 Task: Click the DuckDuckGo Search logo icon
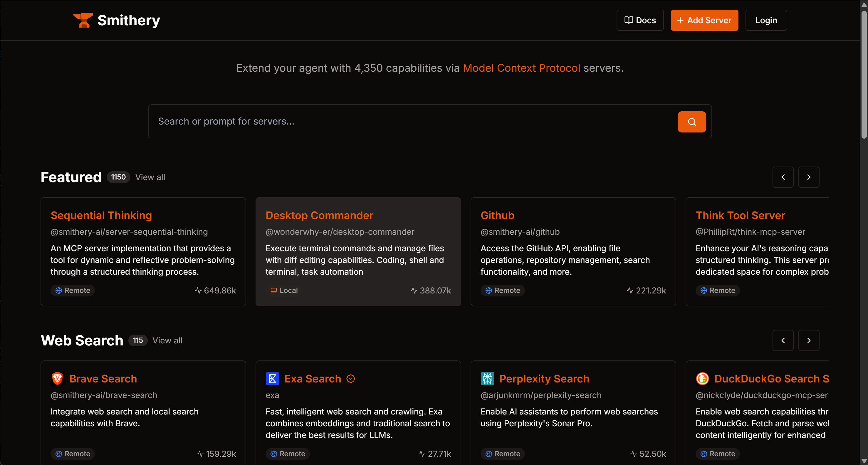coord(702,378)
